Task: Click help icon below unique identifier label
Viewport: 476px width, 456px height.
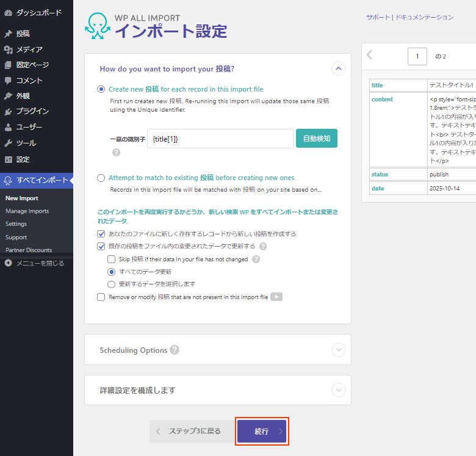Action: click(x=116, y=153)
